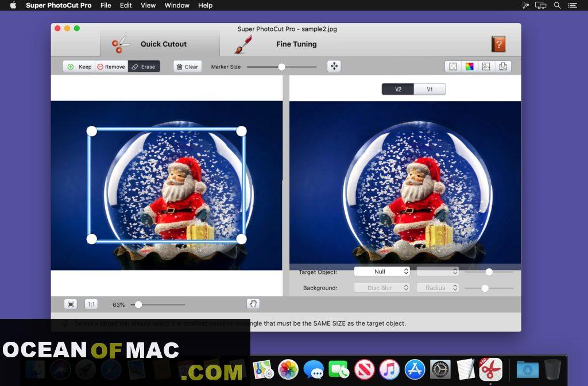Switch to the Quick Cutout tab
Viewport: 588px width, 386px height.
[x=160, y=44]
